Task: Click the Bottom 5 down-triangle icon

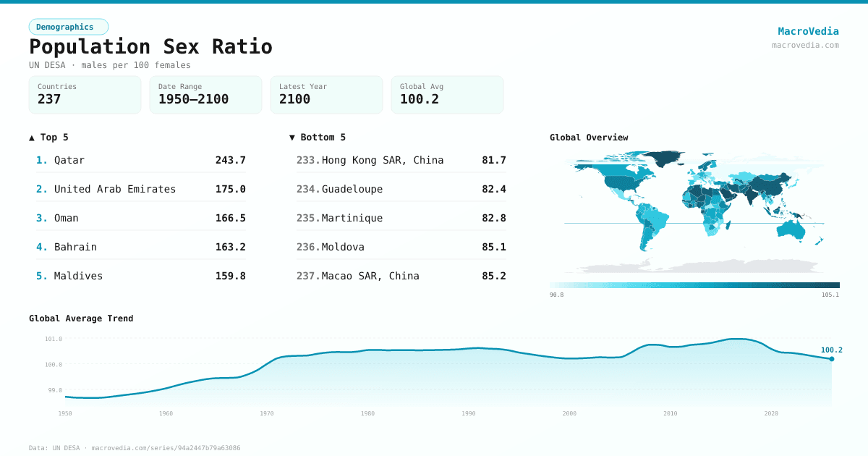Action: 292,138
